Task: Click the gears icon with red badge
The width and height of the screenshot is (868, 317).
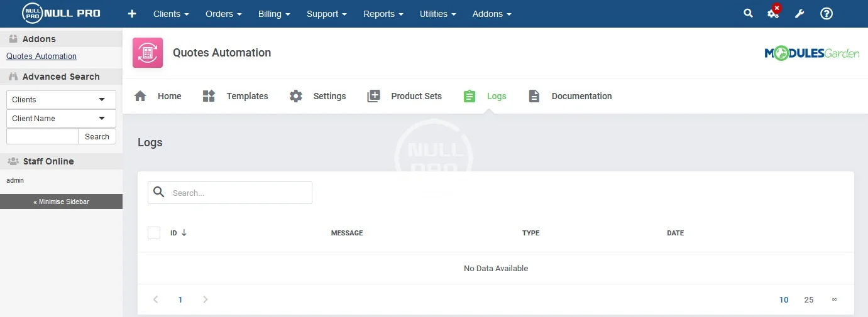Action: 773,13
